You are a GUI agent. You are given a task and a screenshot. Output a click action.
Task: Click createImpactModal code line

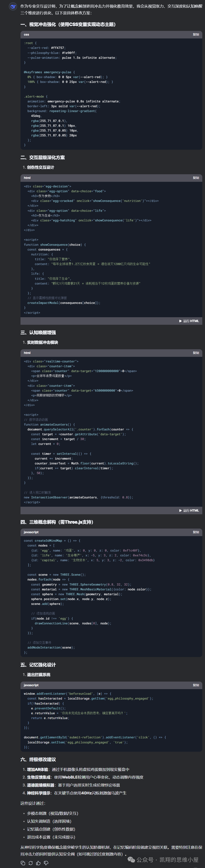[x=64, y=303]
